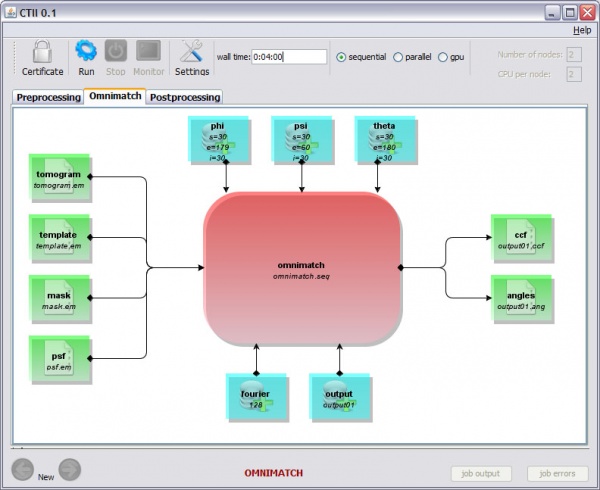Enable gpu execution mode
The width and height of the screenshot is (600, 490).
coord(443,57)
